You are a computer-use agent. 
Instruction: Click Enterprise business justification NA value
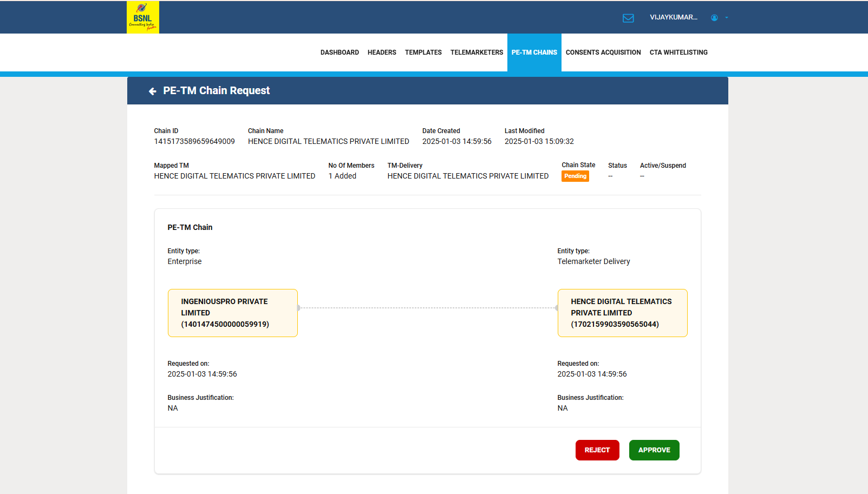173,408
